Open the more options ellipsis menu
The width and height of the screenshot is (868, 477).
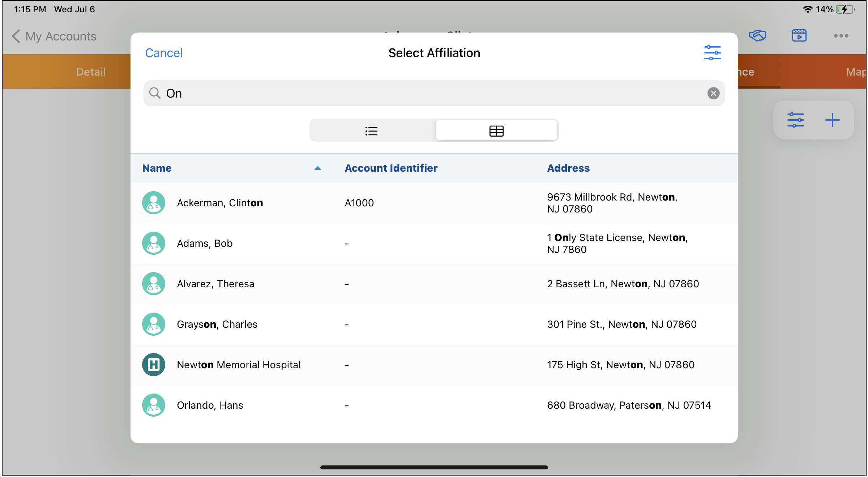tap(841, 36)
